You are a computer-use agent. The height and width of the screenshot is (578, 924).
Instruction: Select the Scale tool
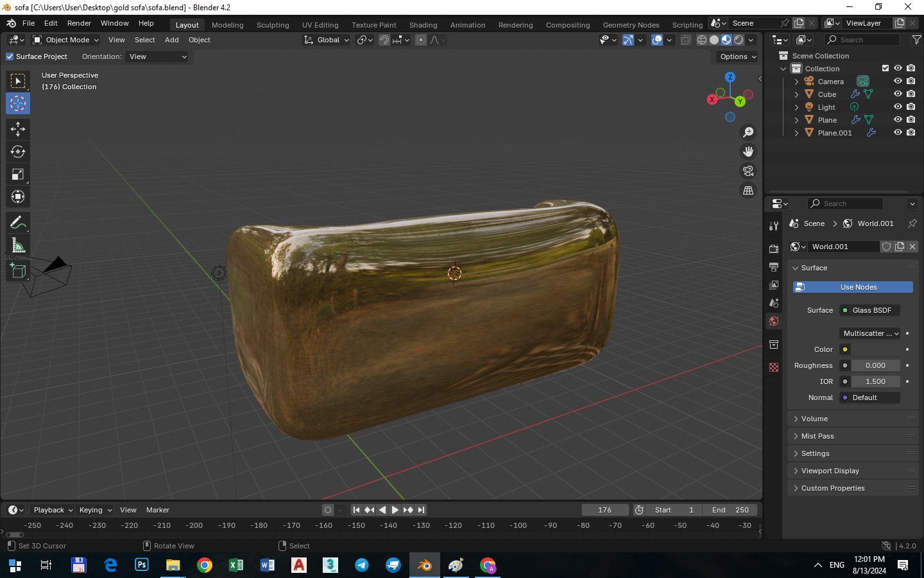[18, 174]
